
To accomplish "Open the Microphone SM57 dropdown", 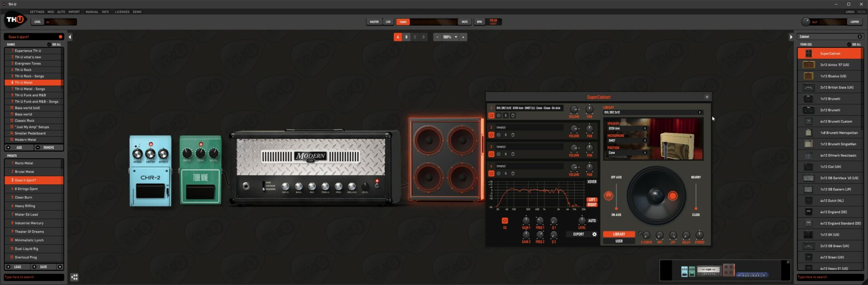I will tap(627, 140).
